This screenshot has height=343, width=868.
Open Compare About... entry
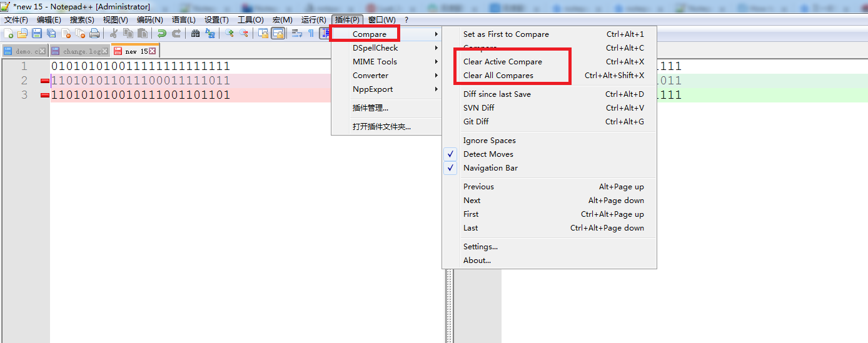(549, 261)
